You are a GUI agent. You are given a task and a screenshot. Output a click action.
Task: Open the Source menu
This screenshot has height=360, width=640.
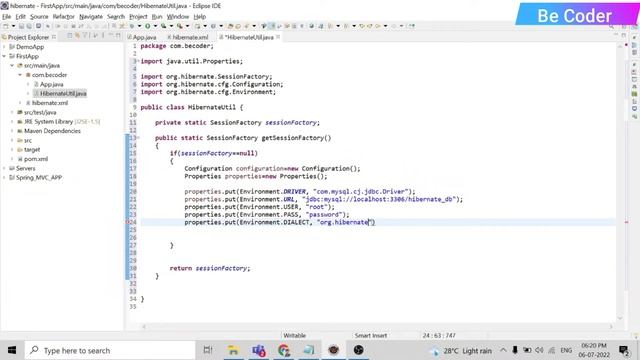(39, 17)
